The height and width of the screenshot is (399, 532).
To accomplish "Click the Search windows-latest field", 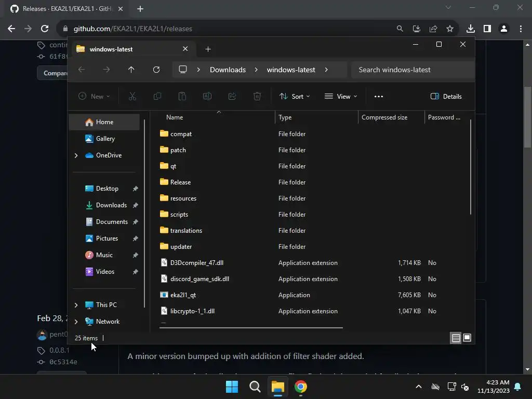I will [x=413, y=70].
